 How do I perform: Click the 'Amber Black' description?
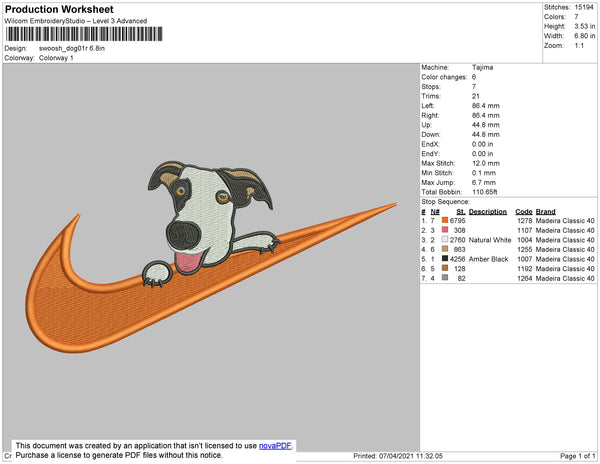(488, 259)
